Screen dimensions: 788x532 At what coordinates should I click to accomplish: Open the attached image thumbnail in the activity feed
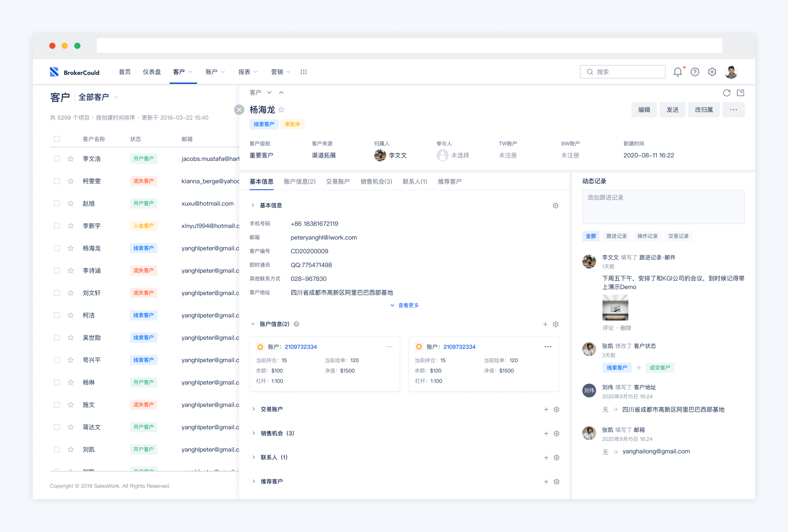(615, 307)
